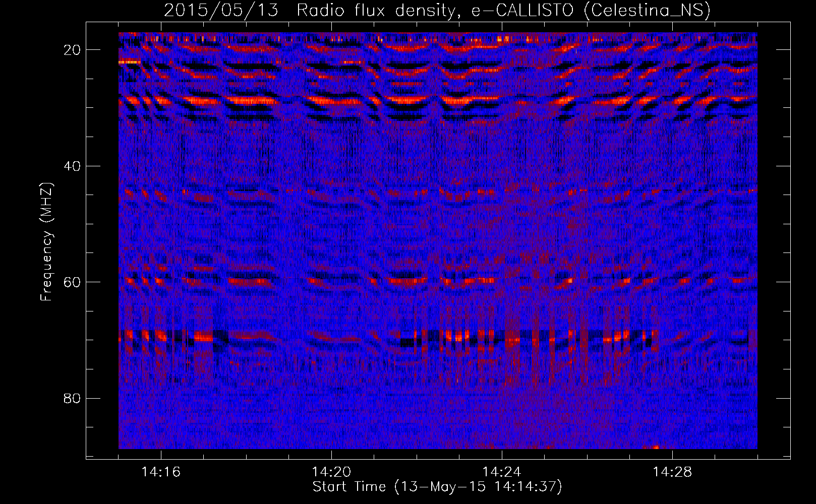Screen dimensions: 816x504
Task: Click the 14:20 time tick label
Action: coord(331,472)
